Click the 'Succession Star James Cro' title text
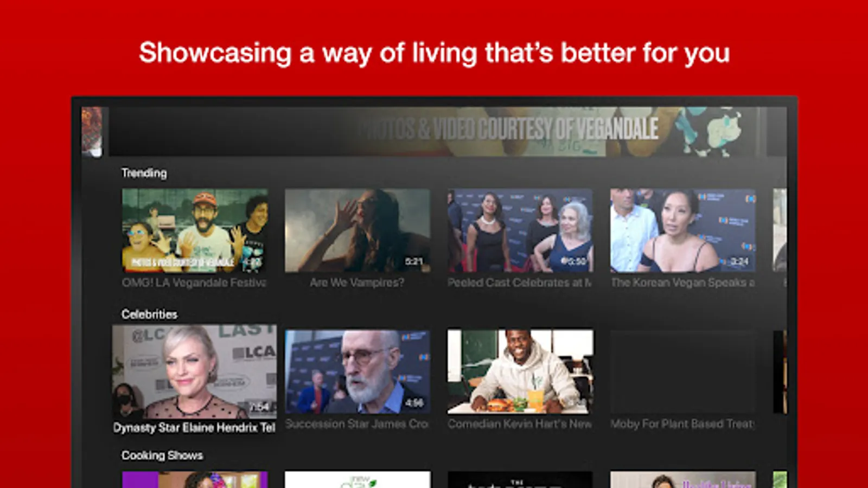Viewport: 868px width, 488px height. click(x=357, y=424)
